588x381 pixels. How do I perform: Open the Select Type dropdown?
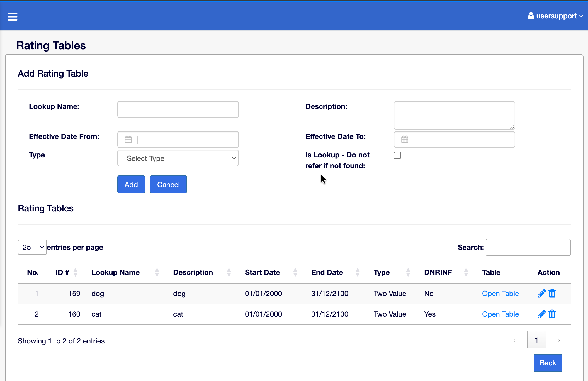point(178,158)
